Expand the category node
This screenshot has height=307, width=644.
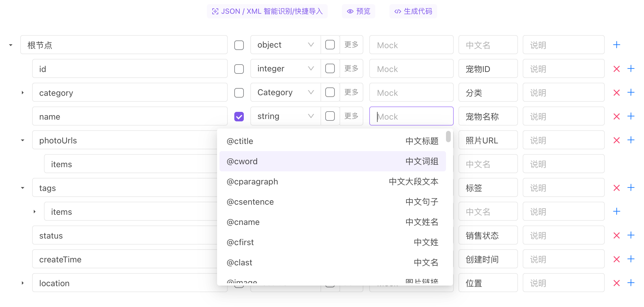click(x=23, y=93)
